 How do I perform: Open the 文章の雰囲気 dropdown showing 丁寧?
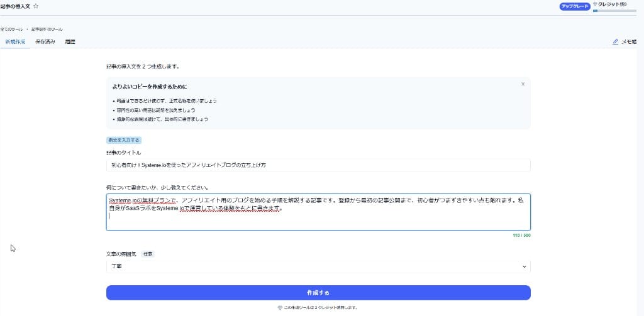click(x=318, y=267)
